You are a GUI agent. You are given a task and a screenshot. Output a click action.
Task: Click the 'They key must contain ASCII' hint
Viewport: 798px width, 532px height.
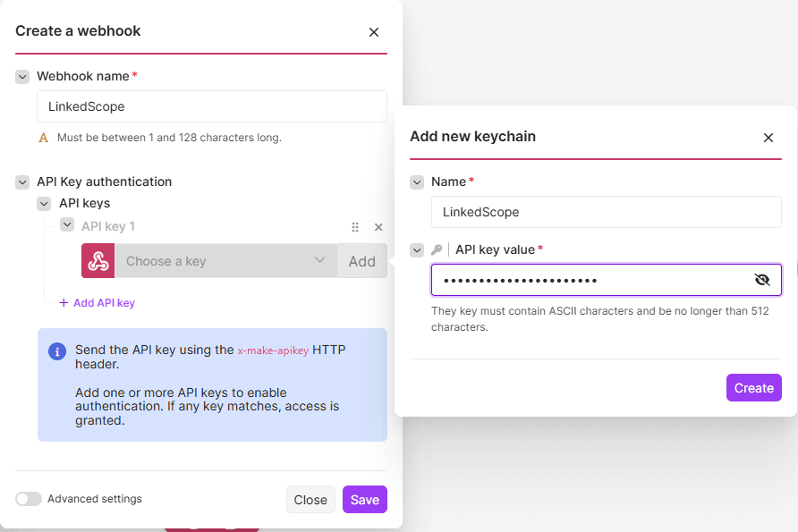coord(600,319)
